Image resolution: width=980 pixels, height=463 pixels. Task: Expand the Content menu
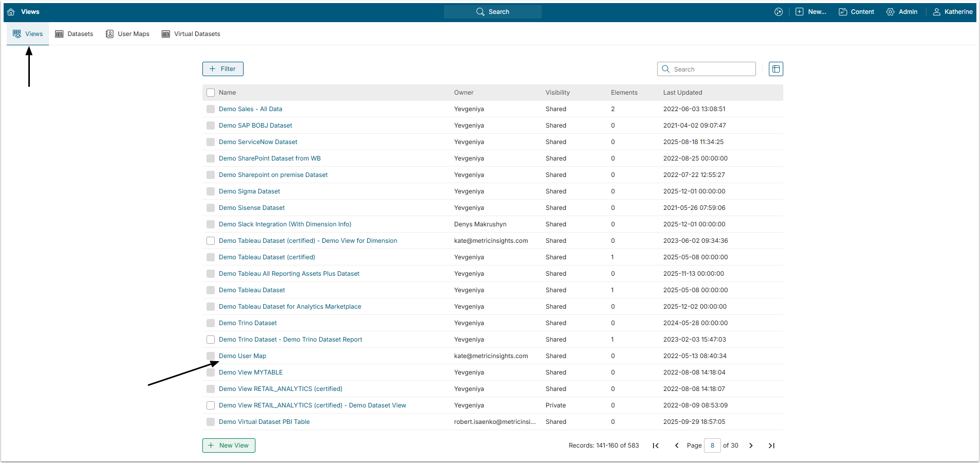(856, 12)
